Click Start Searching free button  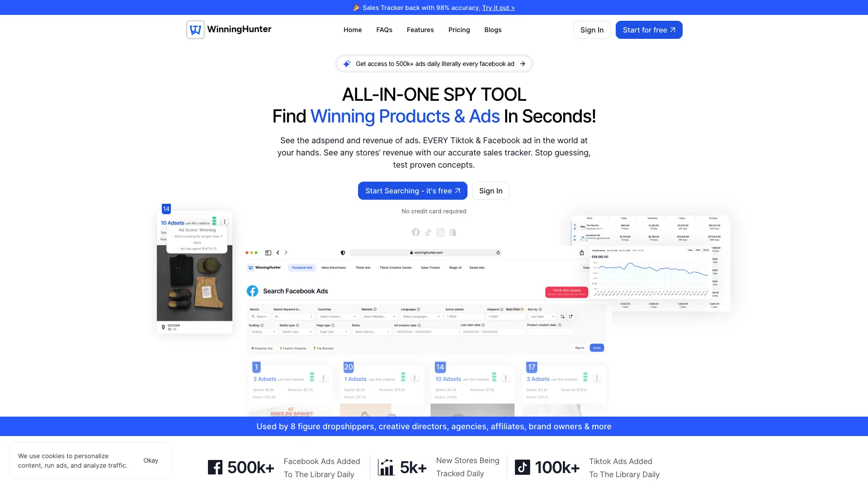pos(413,191)
